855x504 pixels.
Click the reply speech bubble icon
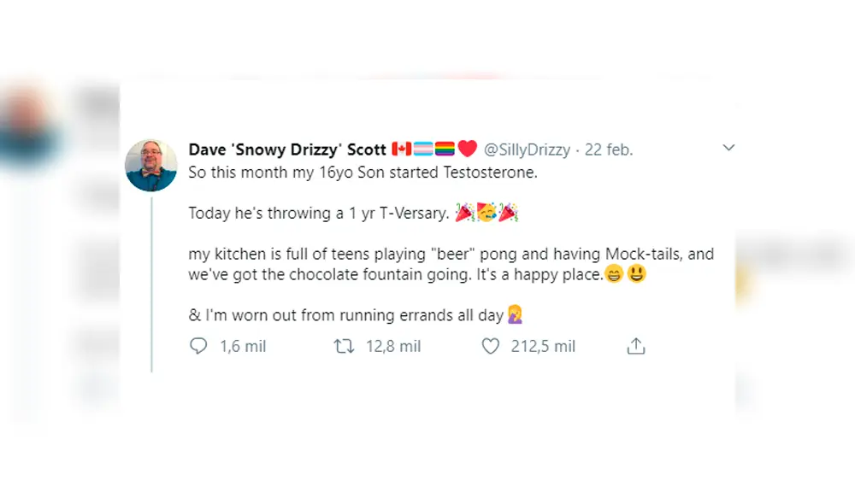(198, 346)
